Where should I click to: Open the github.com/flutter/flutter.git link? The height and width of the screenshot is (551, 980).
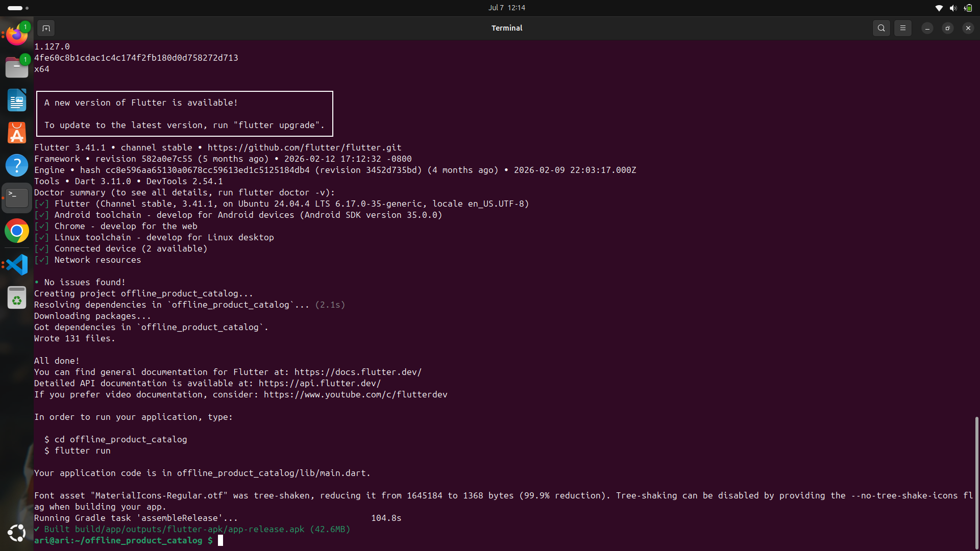tap(304, 147)
